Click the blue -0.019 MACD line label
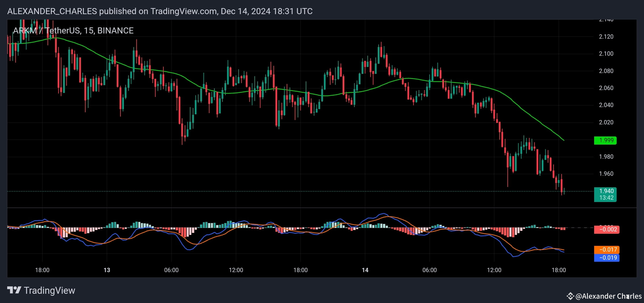The width and height of the screenshot is (644, 303). [606, 258]
